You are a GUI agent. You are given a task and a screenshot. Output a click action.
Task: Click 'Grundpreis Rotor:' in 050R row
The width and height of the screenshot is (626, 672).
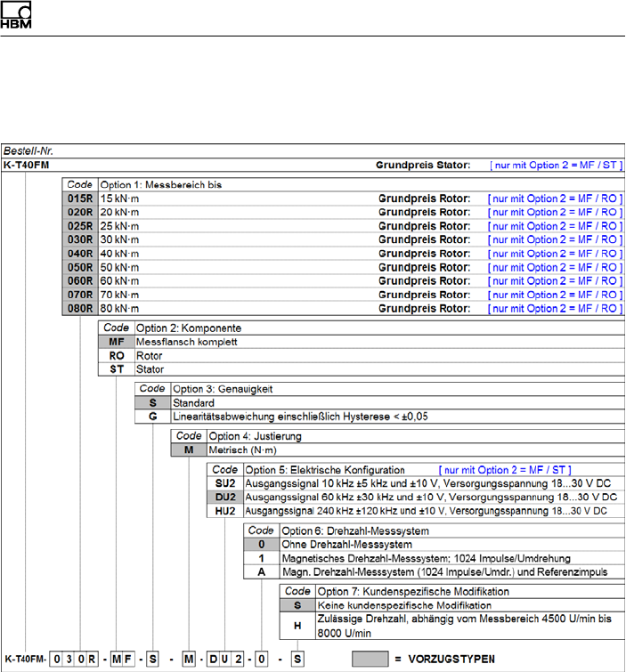pos(425,267)
